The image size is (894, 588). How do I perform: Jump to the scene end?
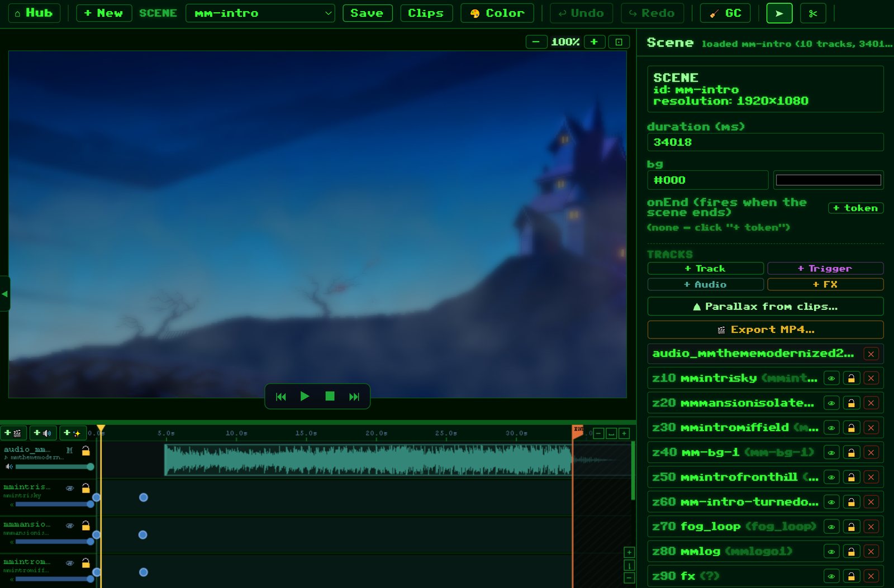[354, 396]
